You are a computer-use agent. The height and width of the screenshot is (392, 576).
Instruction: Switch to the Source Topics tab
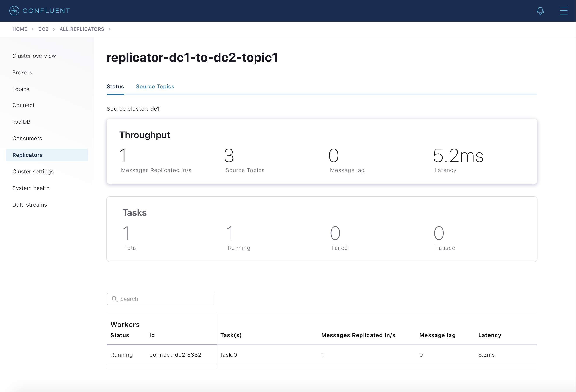pos(155,86)
